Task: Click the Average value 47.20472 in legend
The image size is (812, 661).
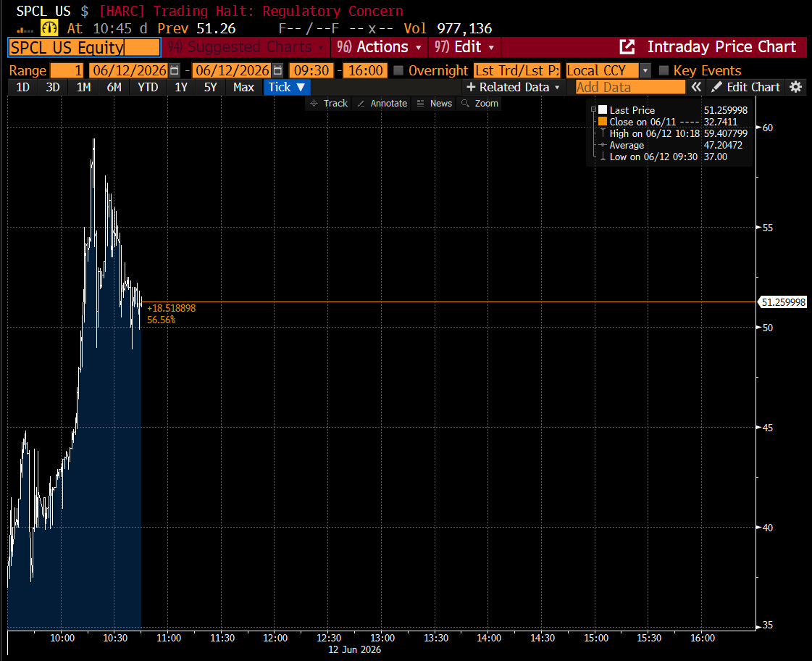Action: 723,145
